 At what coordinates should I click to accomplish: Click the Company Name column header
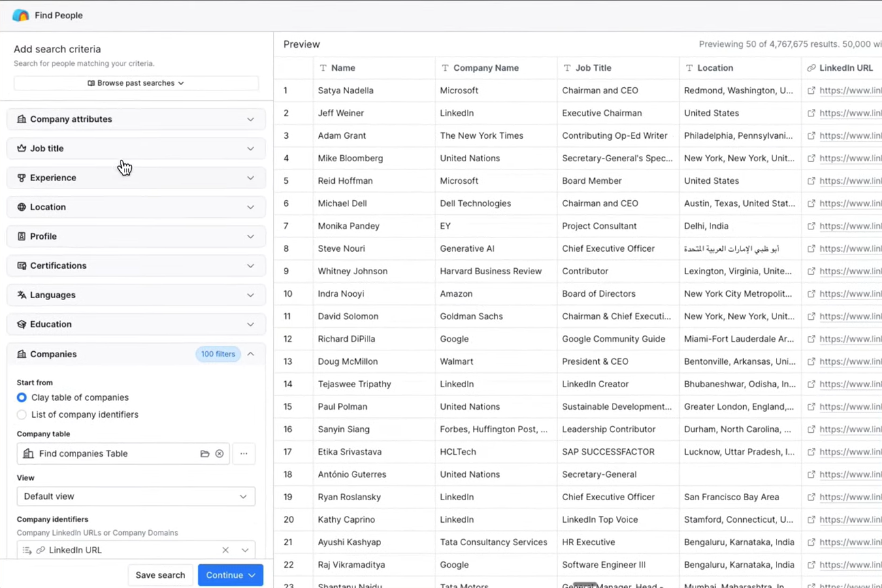click(x=496, y=68)
